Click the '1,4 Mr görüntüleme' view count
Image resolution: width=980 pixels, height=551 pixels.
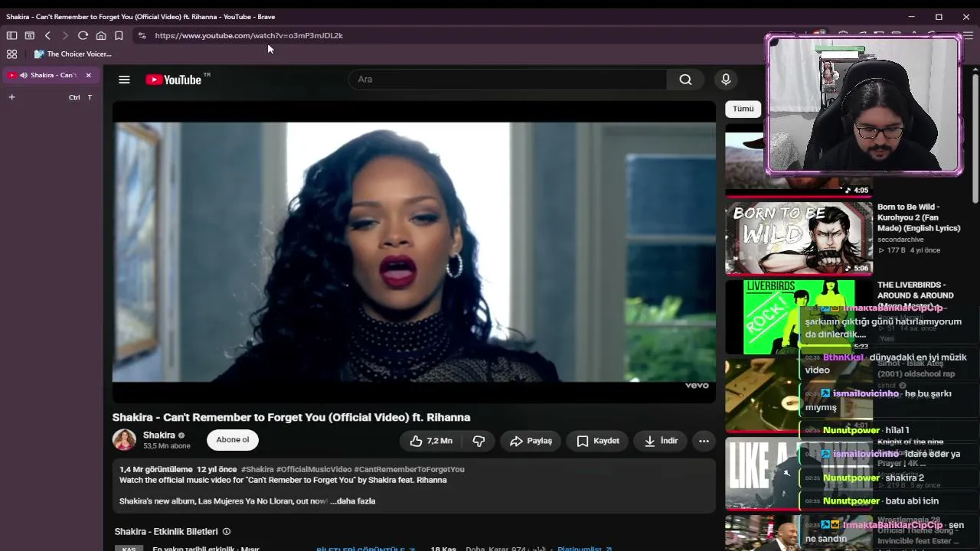pyautogui.click(x=156, y=469)
